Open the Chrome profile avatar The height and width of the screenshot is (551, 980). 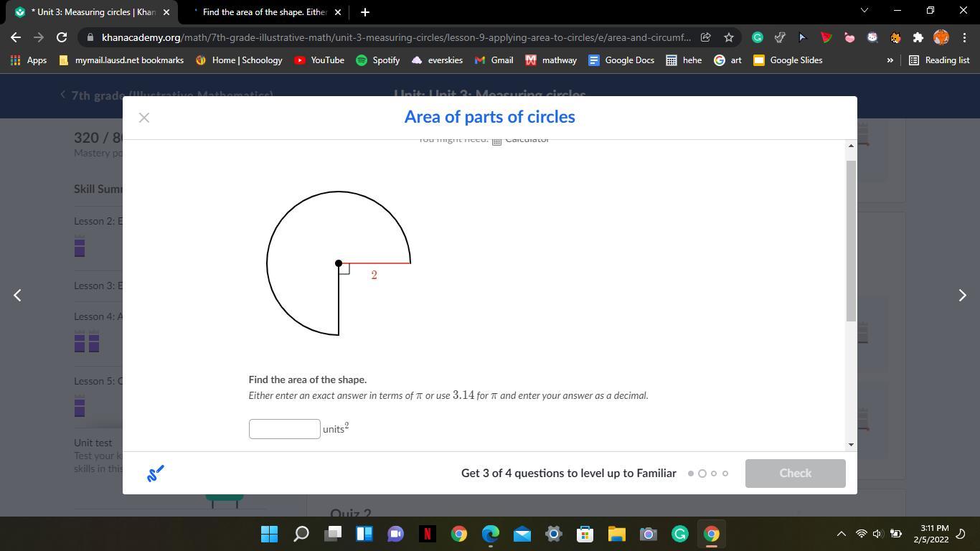click(x=941, y=37)
